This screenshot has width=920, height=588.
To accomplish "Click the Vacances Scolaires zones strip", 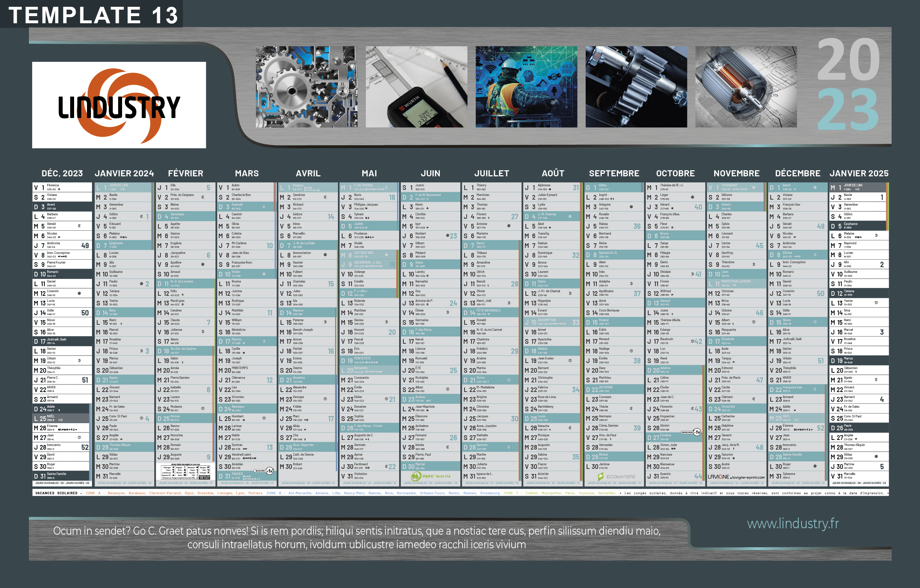I will [x=460, y=493].
